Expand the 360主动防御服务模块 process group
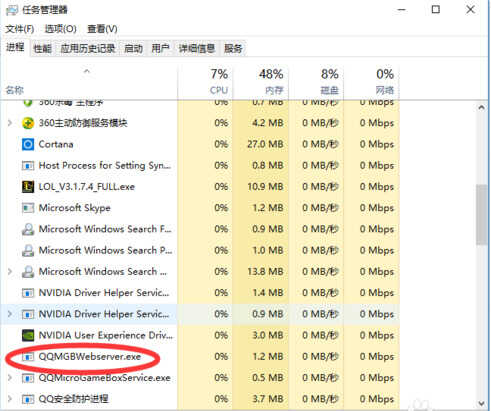The height and width of the screenshot is (411, 491). (x=10, y=123)
